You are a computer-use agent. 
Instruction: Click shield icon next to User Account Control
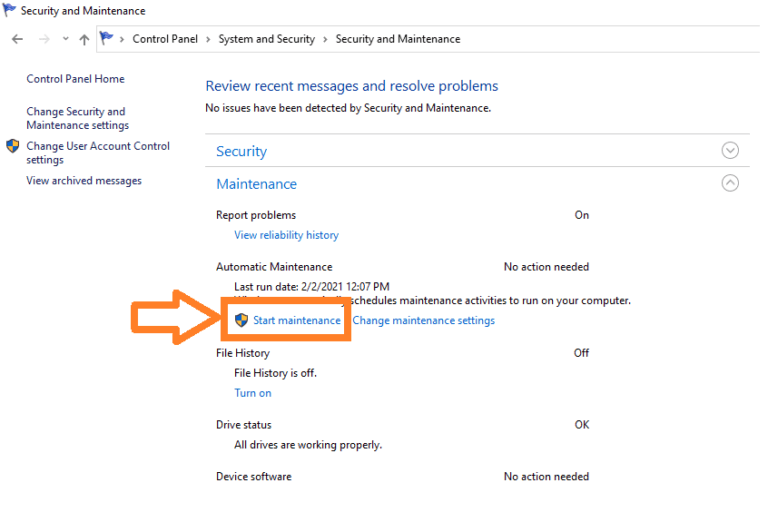click(13, 146)
